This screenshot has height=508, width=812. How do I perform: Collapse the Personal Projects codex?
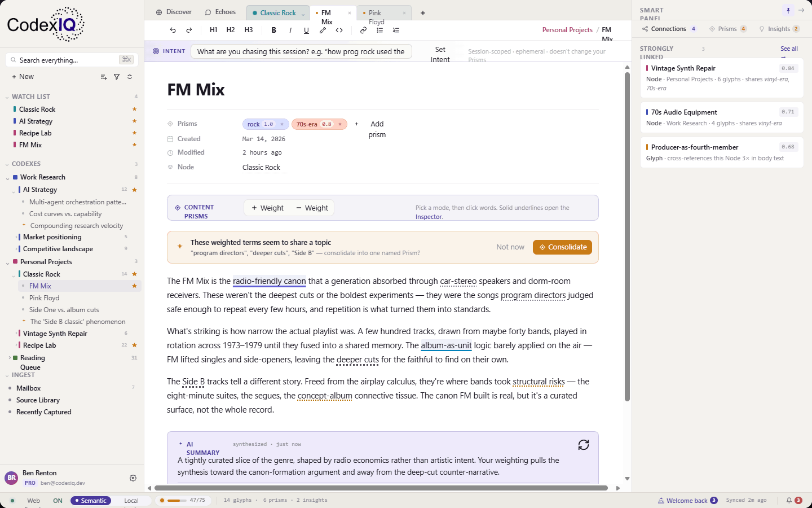(x=7, y=262)
